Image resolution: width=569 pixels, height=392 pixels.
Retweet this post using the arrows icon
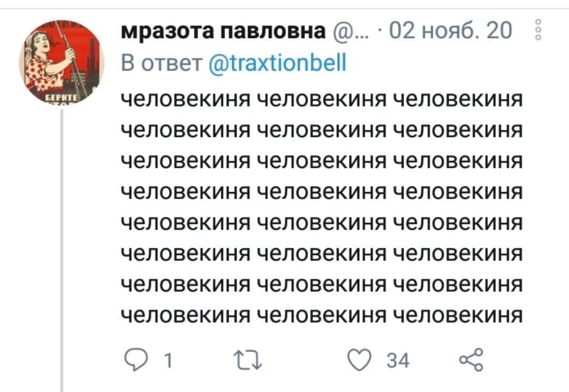[x=248, y=360]
